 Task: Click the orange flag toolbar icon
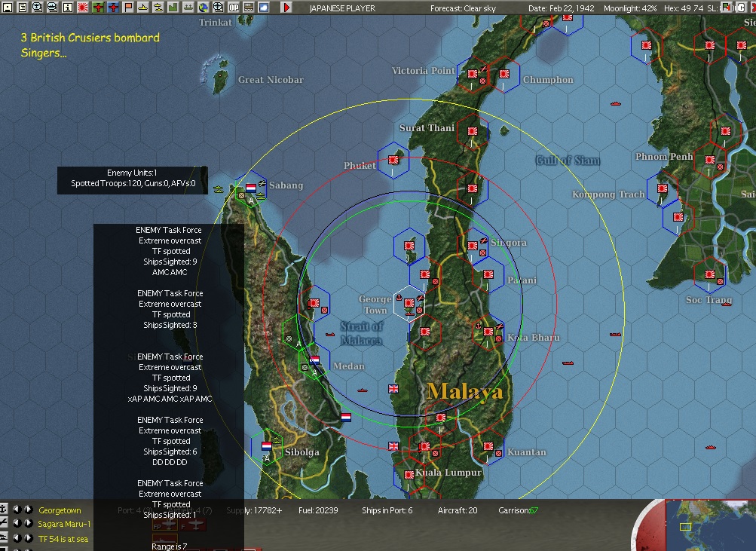coord(128,8)
